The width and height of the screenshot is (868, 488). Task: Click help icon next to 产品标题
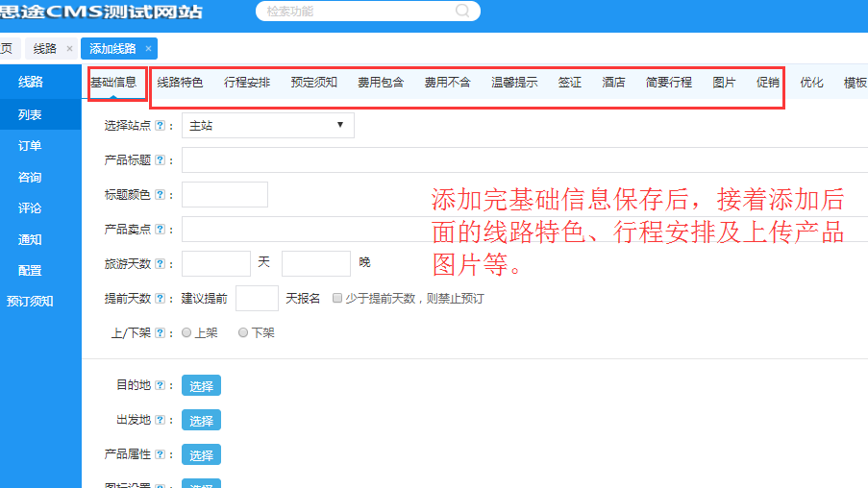(x=160, y=160)
